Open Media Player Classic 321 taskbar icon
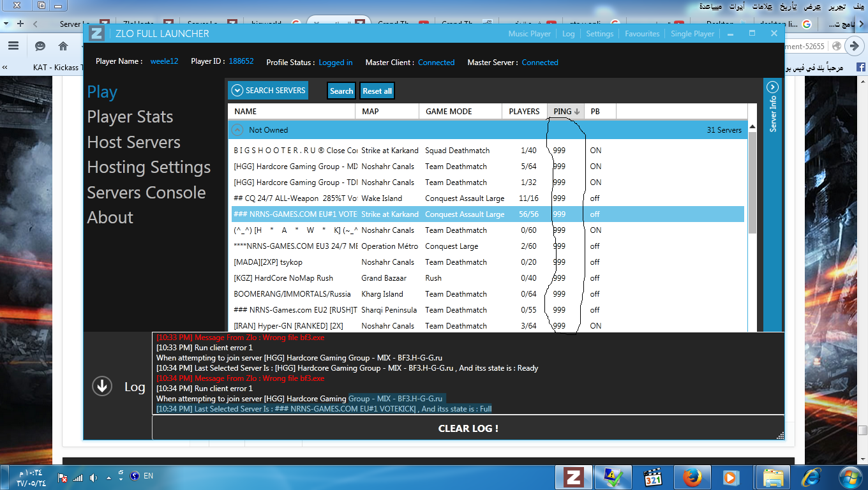The image size is (868, 490). tap(653, 477)
